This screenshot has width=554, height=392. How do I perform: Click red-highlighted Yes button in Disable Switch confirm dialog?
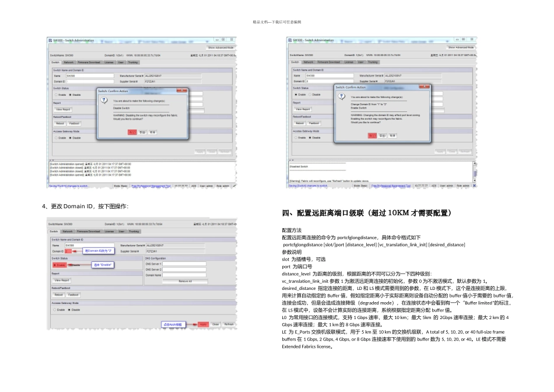132,132
